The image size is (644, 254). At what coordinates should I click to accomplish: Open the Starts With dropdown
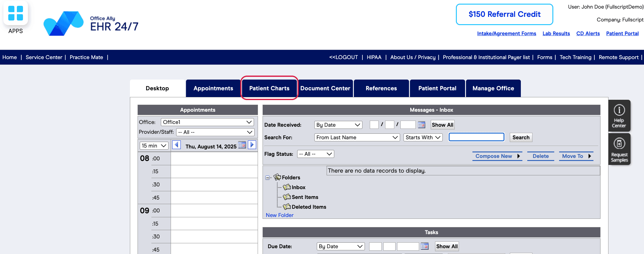(x=423, y=137)
